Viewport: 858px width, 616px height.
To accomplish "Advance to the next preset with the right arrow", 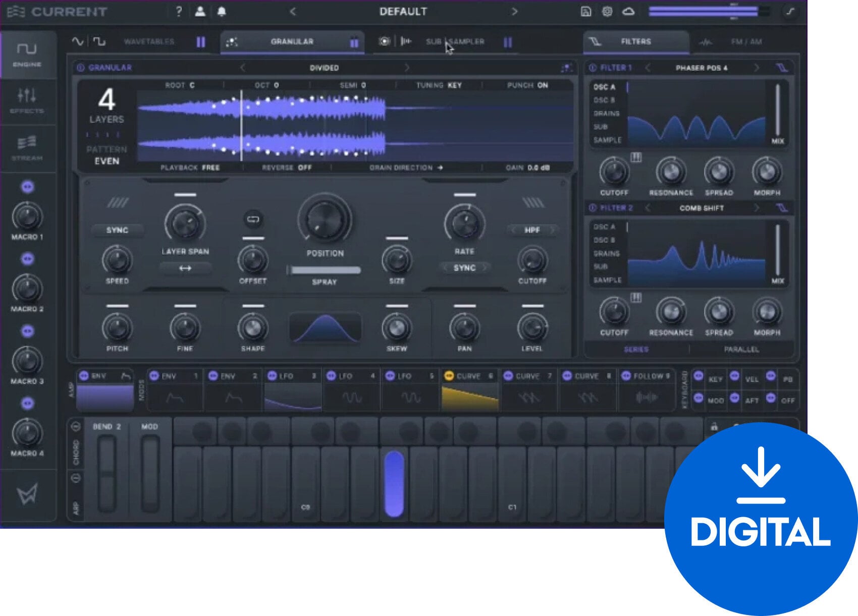I will pos(515,11).
